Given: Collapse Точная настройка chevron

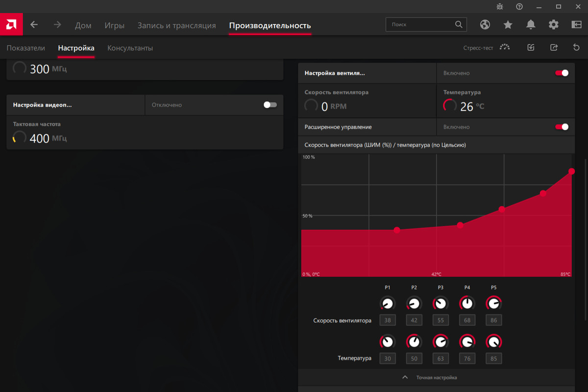Looking at the screenshot, I should (x=405, y=377).
